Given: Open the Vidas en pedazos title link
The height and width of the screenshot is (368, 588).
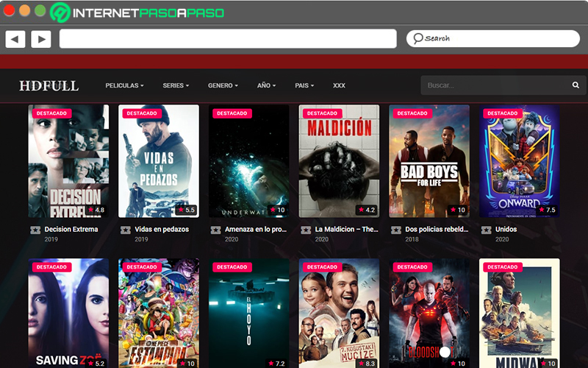Looking at the screenshot, I should tap(162, 230).
